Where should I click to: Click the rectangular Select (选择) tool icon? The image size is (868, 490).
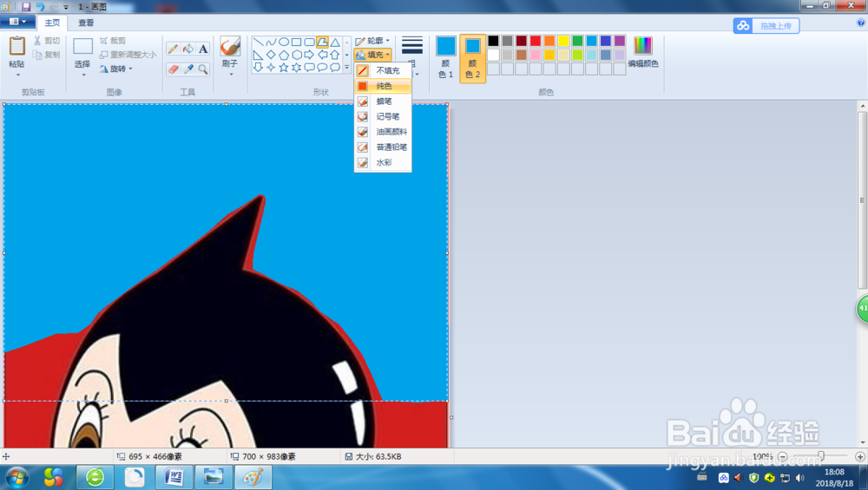pos(83,46)
